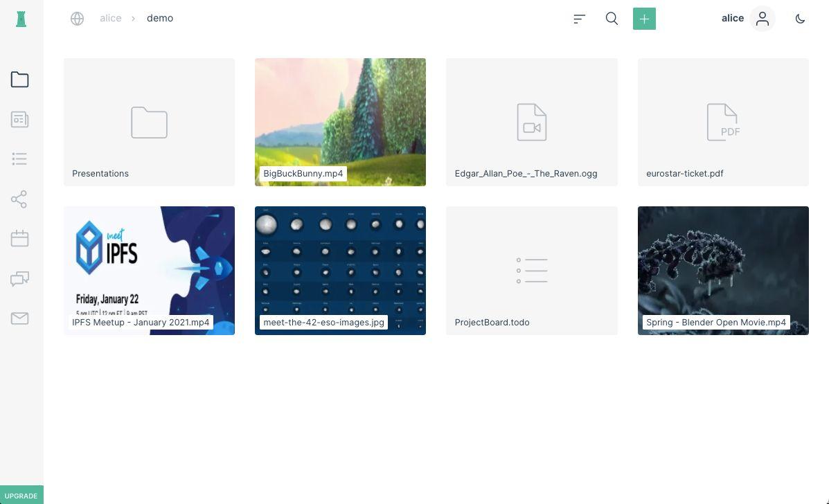This screenshot has width=829, height=504.
Task: Click the globe icon beside breadcrumb
Action: (77, 19)
